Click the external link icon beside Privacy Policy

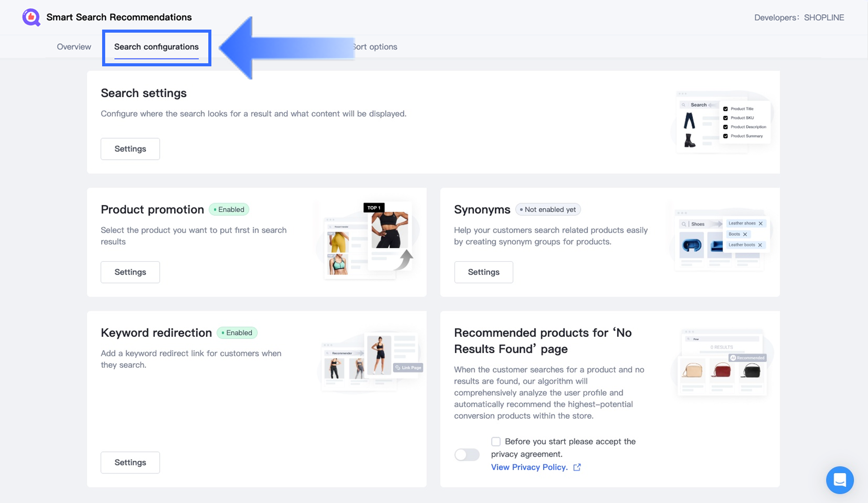577,467
